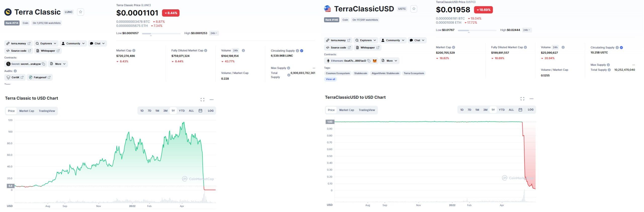
Task: Copy the Ethereum contract address for USTC
Action: click(x=369, y=61)
